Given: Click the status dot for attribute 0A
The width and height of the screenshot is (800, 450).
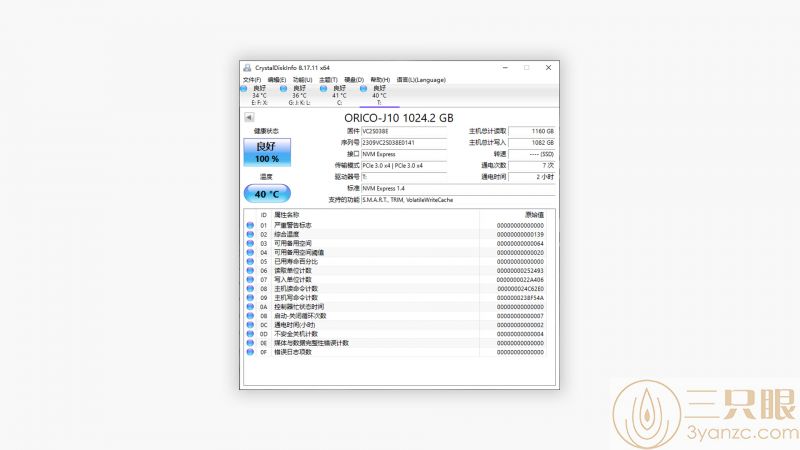Looking at the screenshot, I should pyautogui.click(x=250, y=307).
